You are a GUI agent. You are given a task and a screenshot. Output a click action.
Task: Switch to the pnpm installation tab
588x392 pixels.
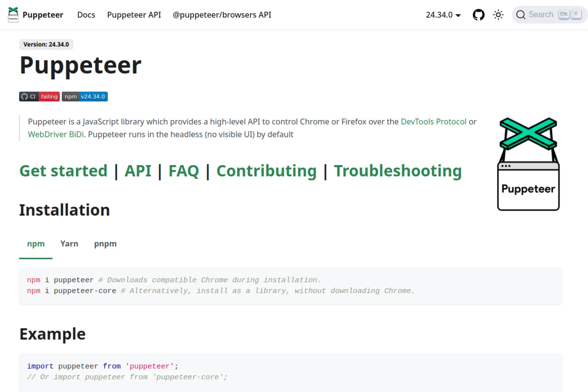[105, 243]
